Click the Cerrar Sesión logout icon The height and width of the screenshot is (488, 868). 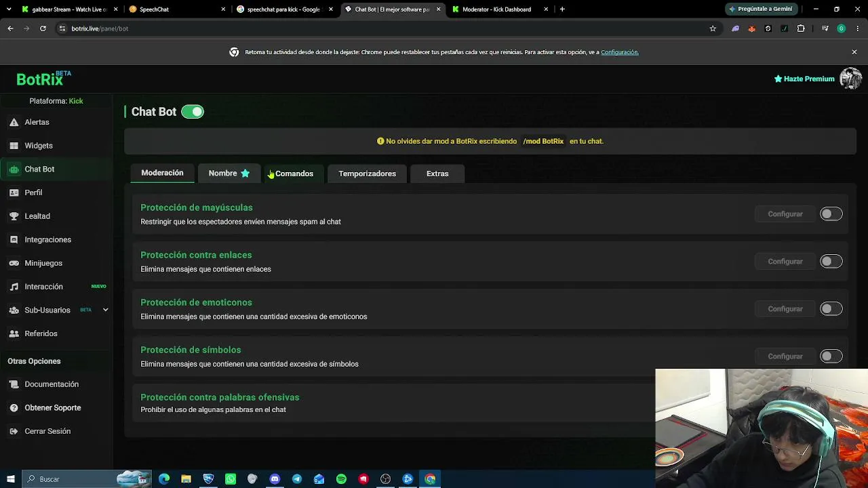(14, 431)
